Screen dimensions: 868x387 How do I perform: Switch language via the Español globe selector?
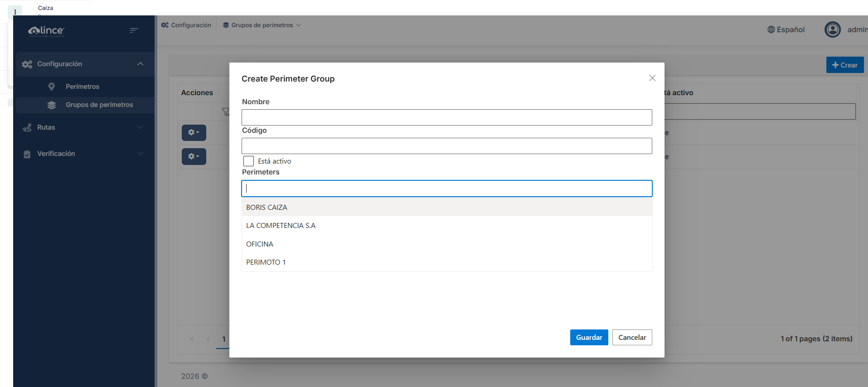786,29
